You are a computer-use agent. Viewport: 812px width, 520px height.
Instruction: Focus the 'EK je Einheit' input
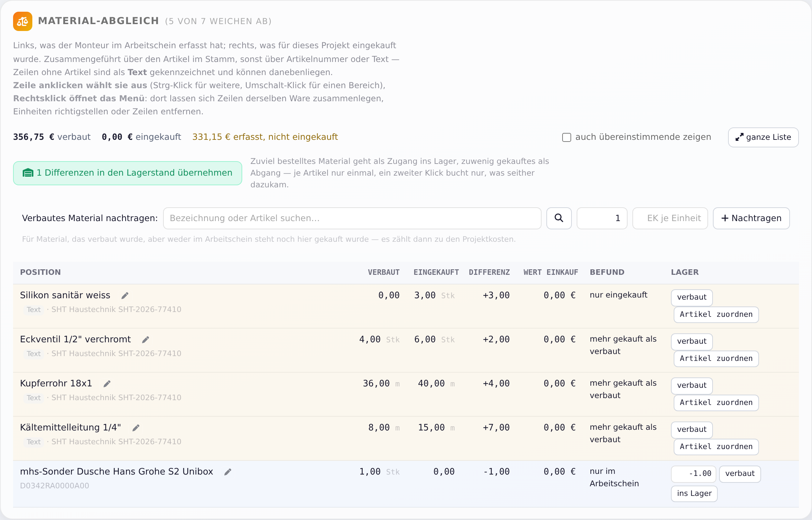pyautogui.click(x=670, y=218)
